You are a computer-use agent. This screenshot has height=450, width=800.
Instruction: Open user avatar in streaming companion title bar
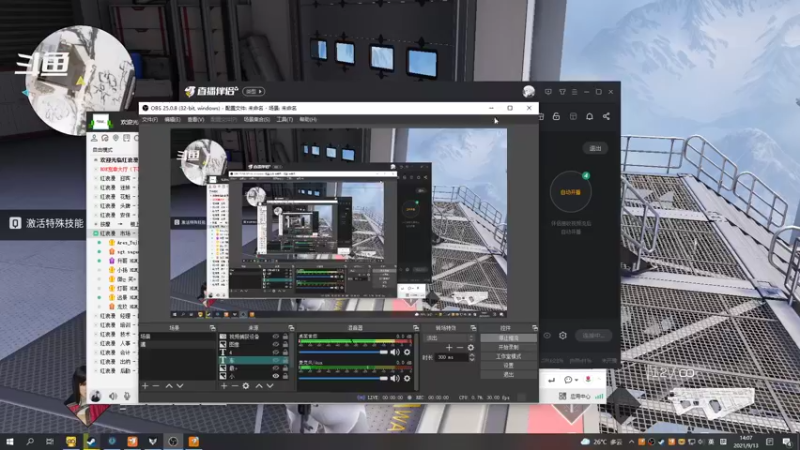click(x=529, y=91)
